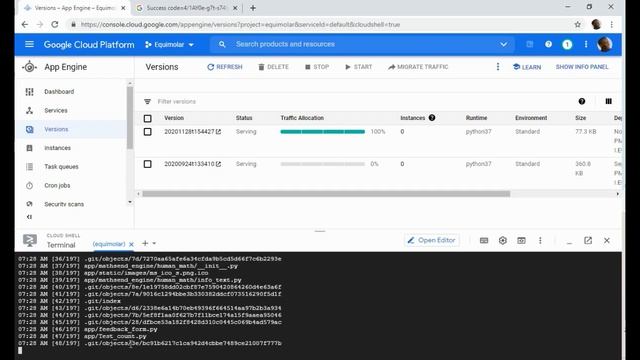This screenshot has height=360, width=640.
Task: Toggle the select-all versions checkbox
Action: tap(148, 118)
